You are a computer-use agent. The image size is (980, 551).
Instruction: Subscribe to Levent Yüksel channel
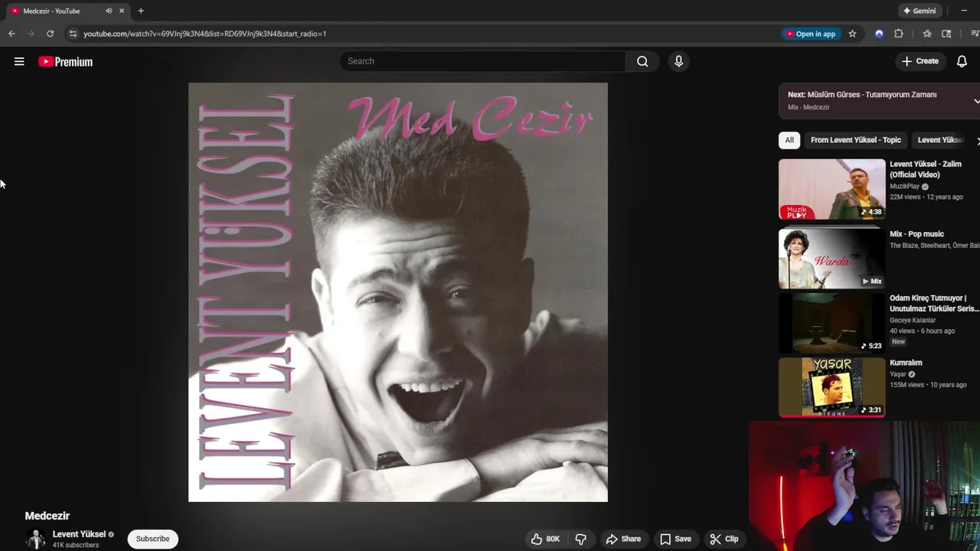152,539
